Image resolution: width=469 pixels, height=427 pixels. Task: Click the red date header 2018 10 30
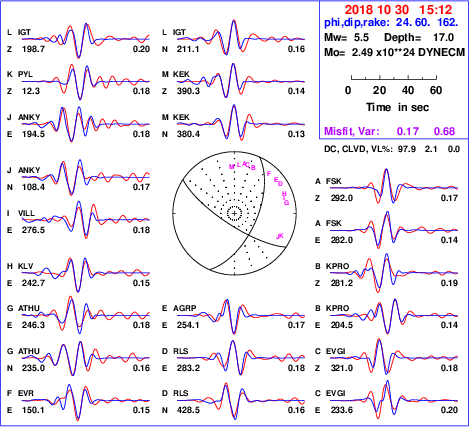pos(377,9)
